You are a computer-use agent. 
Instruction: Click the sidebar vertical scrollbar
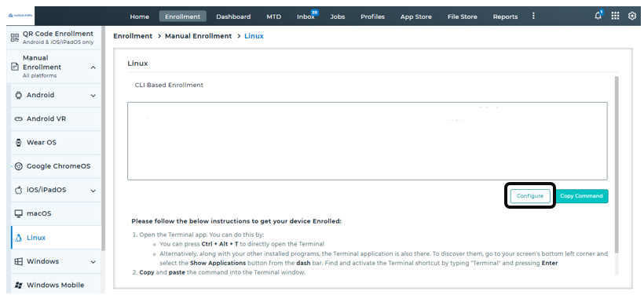tap(103, 139)
